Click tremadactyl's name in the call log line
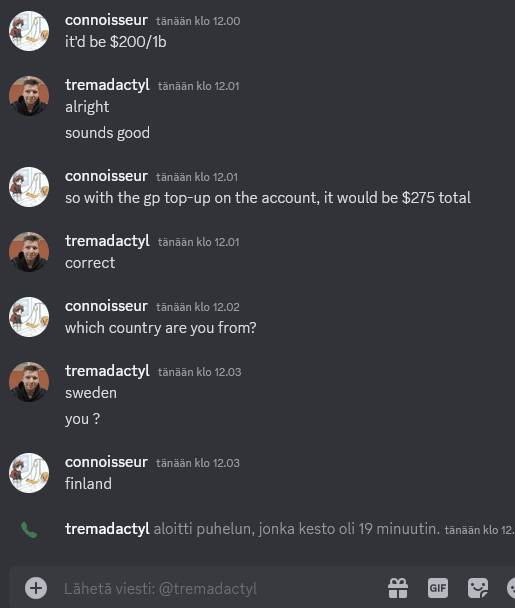Screen dimensions: 515x608 pyautogui.click(x=107, y=529)
